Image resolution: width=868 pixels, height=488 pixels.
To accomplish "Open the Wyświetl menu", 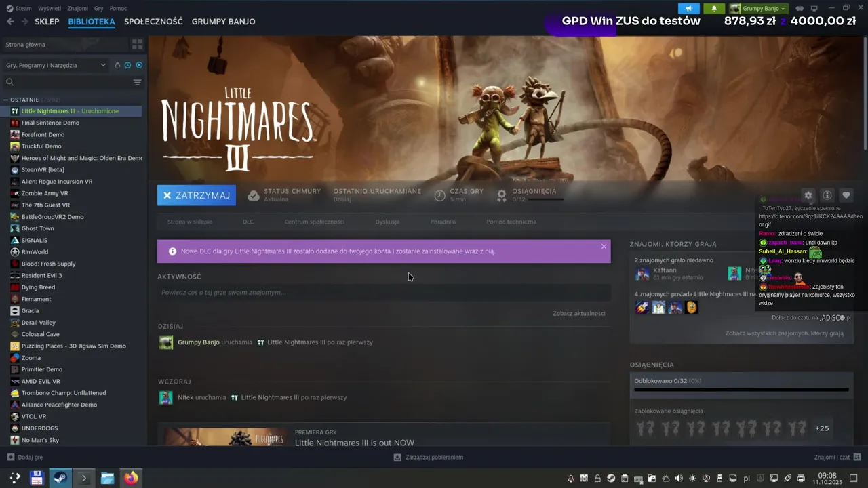I will (x=50, y=8).
